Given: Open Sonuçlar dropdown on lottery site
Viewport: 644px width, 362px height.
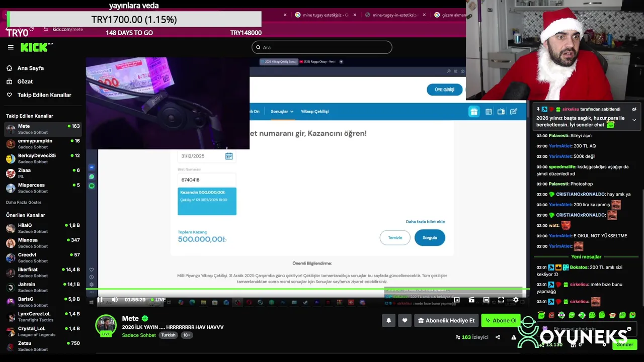Looking at the screenshot, I should tap(282, 112).
